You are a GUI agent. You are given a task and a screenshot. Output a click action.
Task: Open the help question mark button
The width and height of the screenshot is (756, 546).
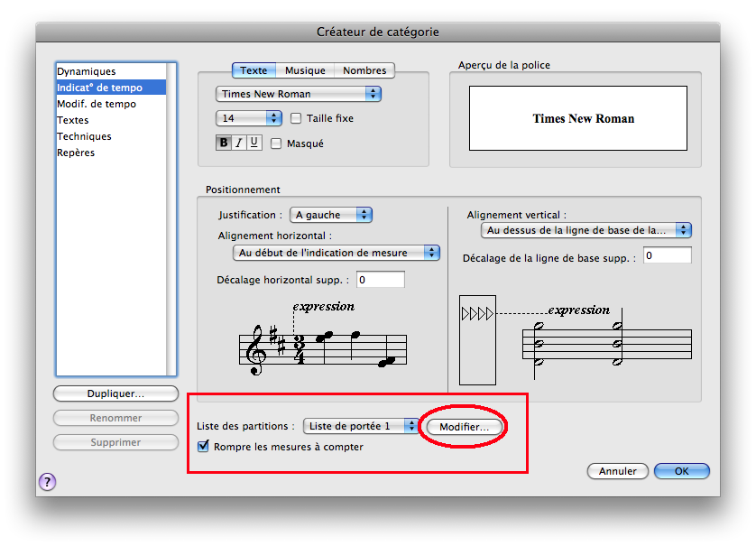click(47, 482)
